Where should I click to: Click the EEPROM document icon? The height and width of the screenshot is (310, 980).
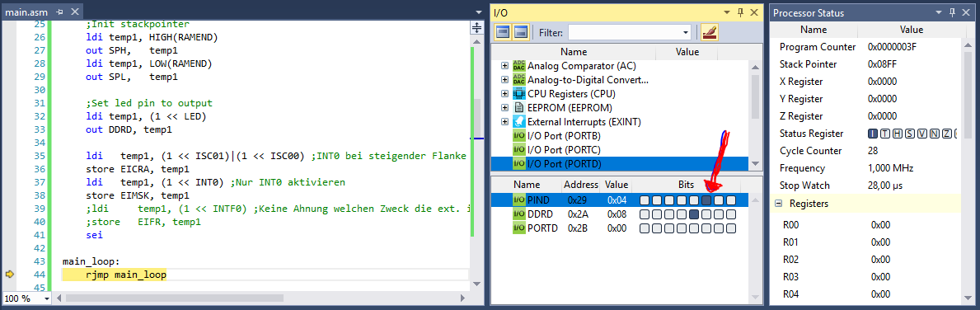tap(518, 107)
